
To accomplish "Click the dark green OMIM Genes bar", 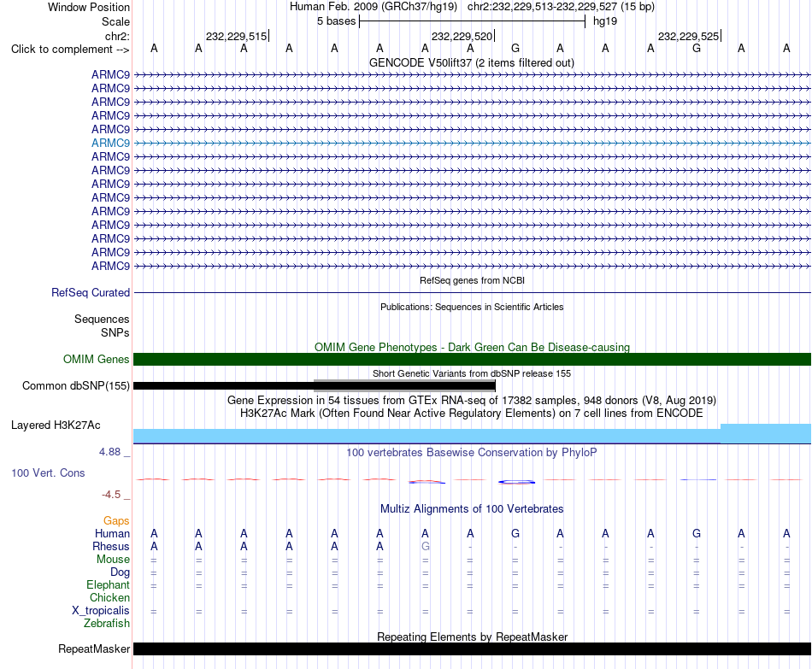I will (x=472, y=360).
